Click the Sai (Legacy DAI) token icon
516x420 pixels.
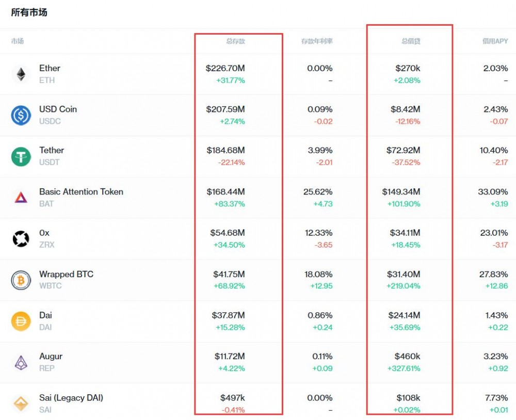click(21, 403)
